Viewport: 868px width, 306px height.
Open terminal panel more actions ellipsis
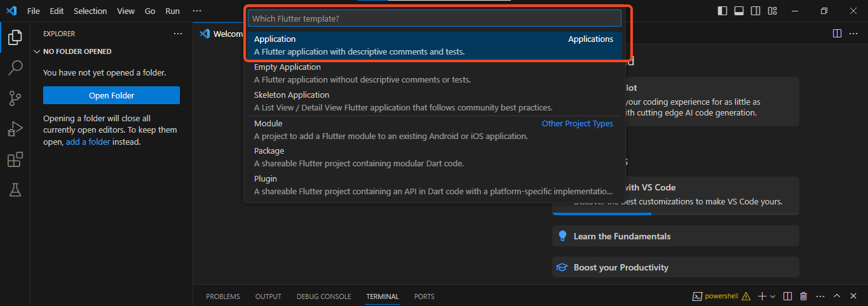pos(820,296)
